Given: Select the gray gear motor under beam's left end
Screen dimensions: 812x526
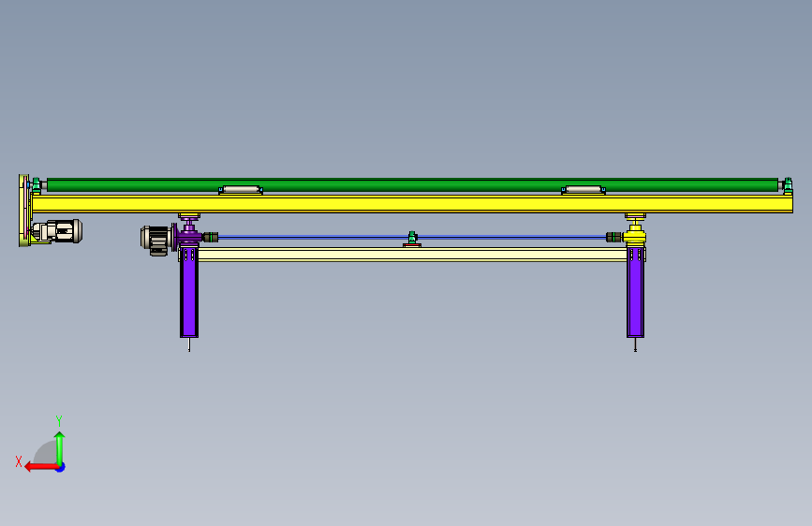Looking at the screenshot, I should 57,231.
